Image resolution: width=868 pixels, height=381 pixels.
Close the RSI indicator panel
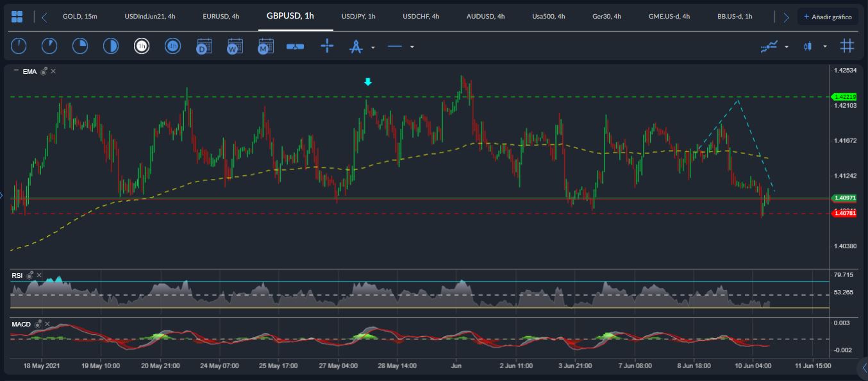(x=39, y=275)
